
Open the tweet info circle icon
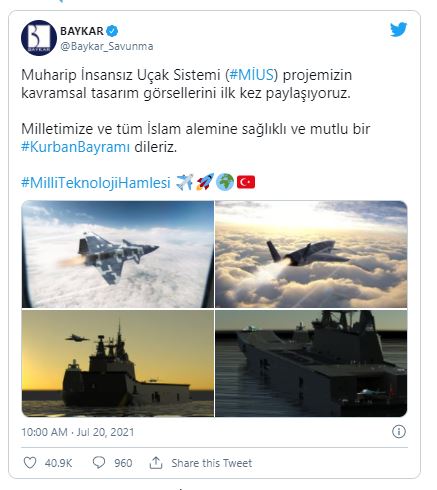pyautogui.click(x=399, y=432)
